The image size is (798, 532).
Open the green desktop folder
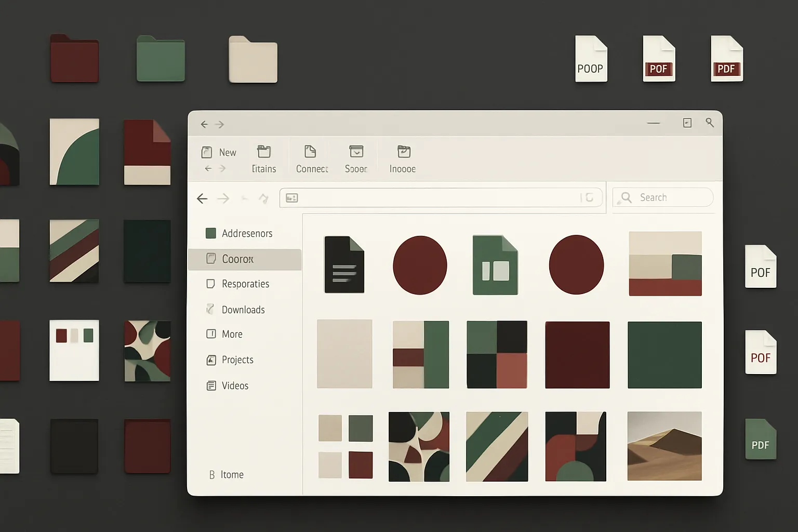coord(161,58)
